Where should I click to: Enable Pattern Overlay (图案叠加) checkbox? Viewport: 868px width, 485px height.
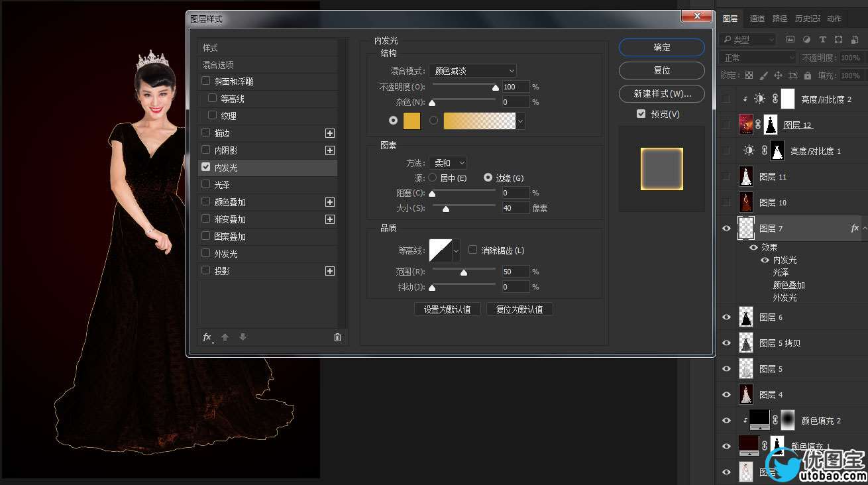click(x=206, y=236)
